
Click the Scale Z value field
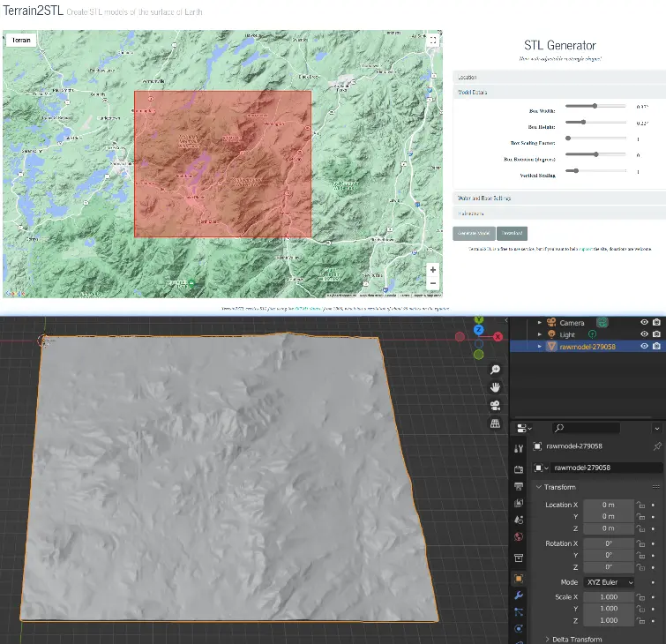pos(609,620)
